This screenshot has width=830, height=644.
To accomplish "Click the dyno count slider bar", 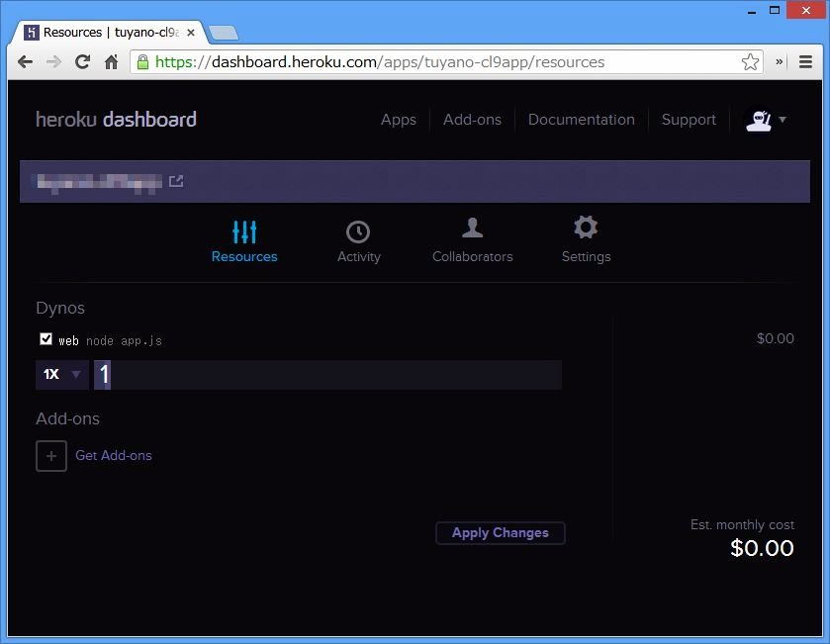I will [327, 375].
